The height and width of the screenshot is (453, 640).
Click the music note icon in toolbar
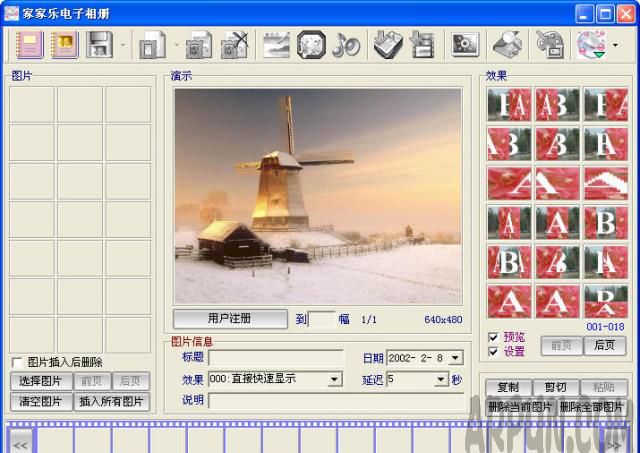[346, 45]
